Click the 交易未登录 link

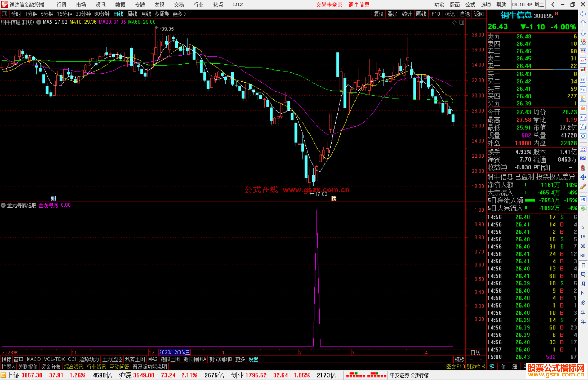(329, 5)
